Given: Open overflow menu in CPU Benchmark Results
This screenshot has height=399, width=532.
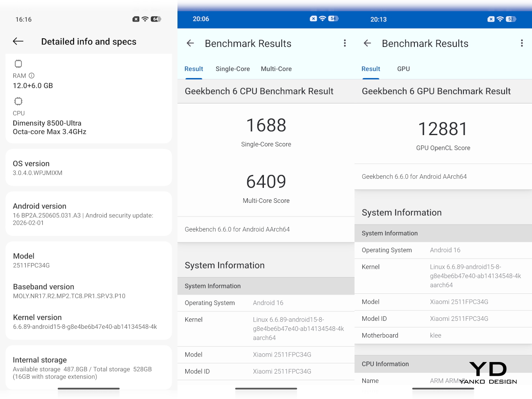Looking at the screenshot, I should pos(345,43).
